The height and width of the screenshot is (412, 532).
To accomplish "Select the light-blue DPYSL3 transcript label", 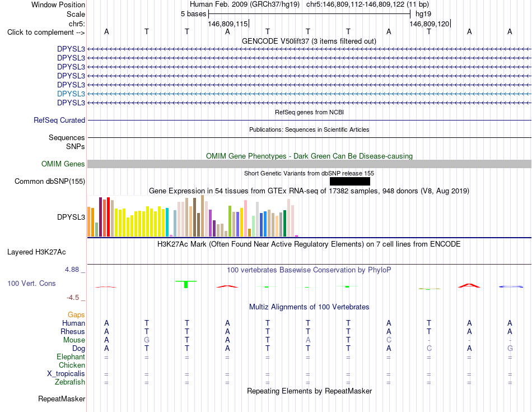I will point(71,94).
